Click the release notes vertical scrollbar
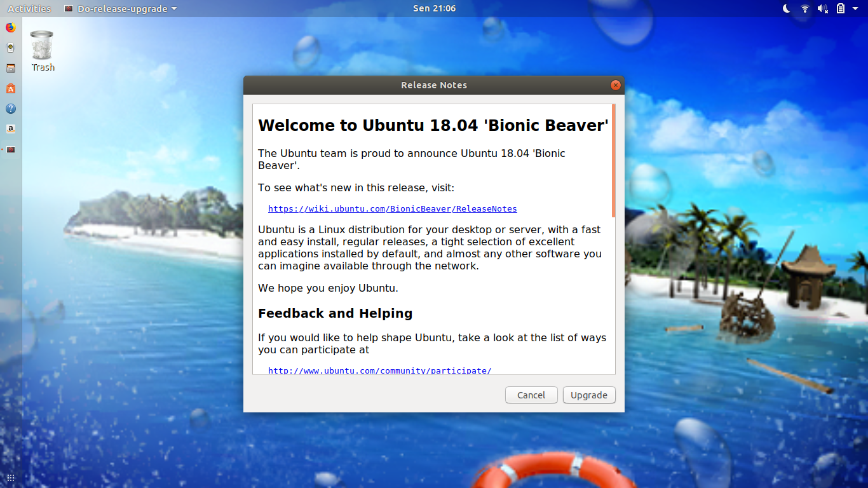This screenshot has height=488, width=868. [x=613, y=161]
